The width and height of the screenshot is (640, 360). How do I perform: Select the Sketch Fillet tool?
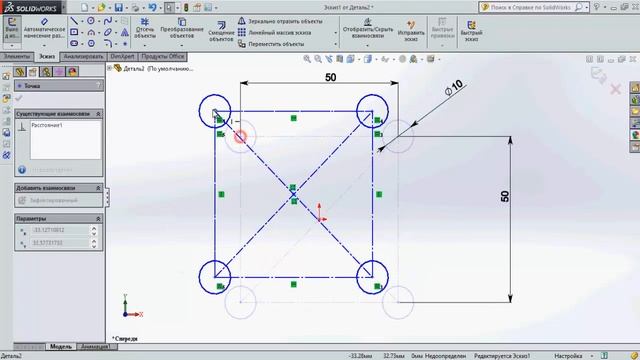click(x=107, y=43)
